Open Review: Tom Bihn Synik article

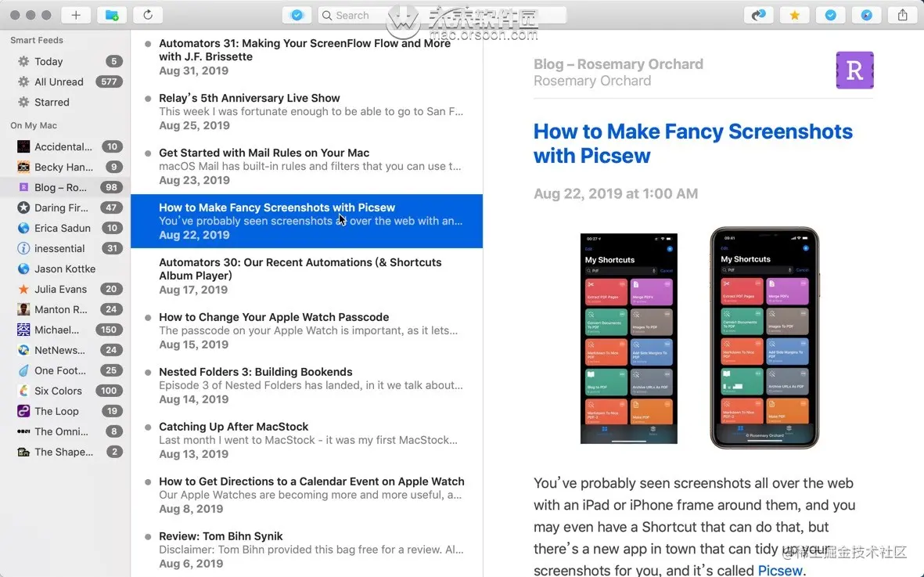pos(307,550)
